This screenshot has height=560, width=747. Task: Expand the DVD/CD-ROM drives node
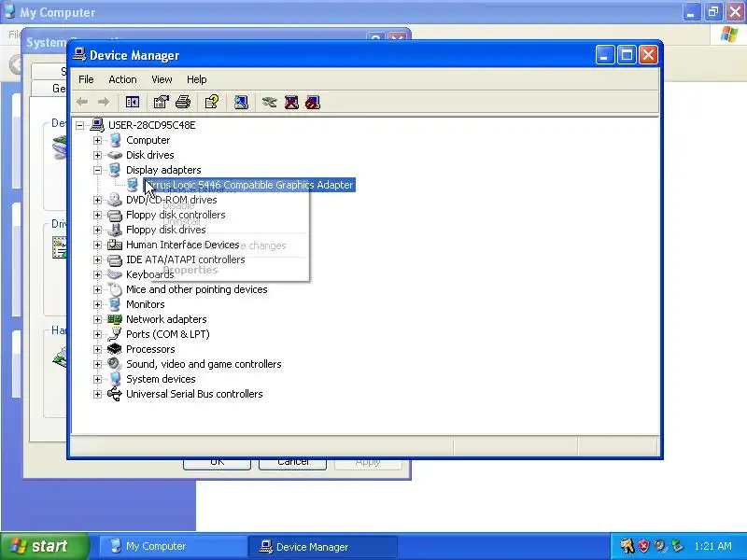point(98,200)
